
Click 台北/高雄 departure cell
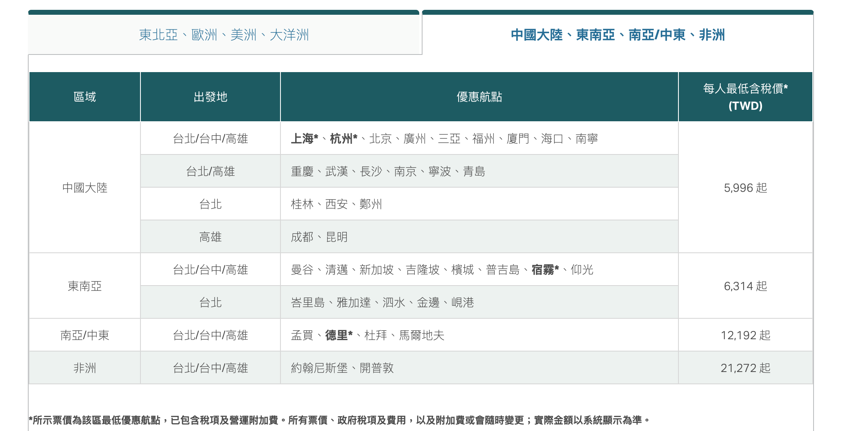click(x=210, y=171)
